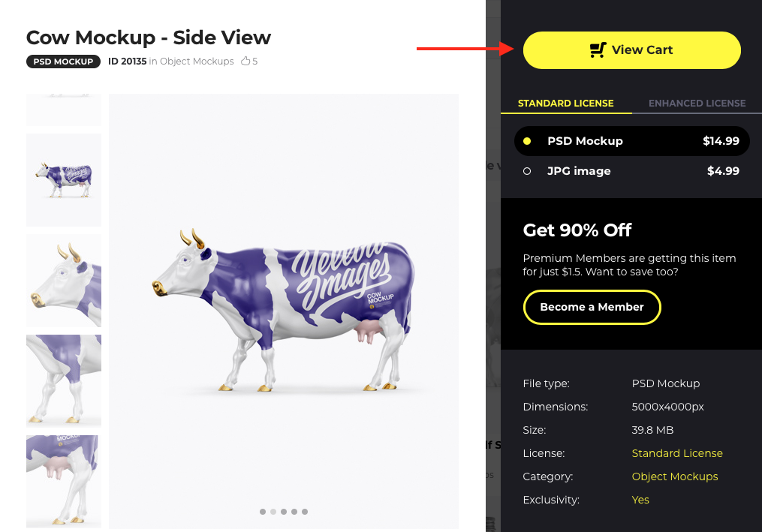The image size is (762, 532).
Task: Go to the first carousel dot
Action: [263, 512]
